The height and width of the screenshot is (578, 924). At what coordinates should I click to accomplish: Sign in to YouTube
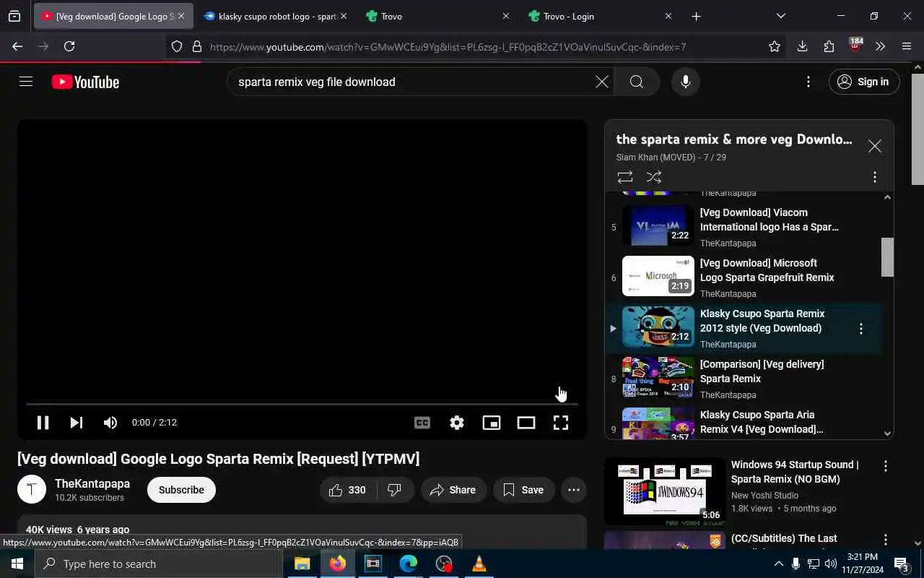click(x=863, y=82)
